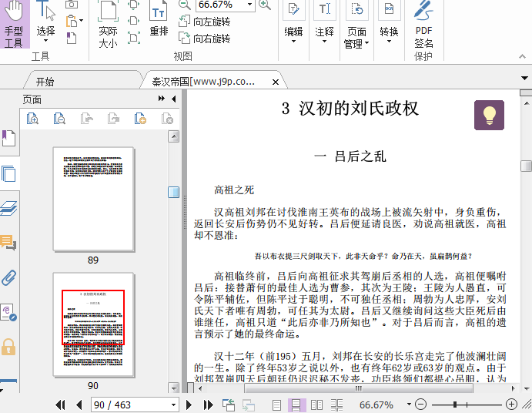Click the document horizontal scrollbar thumb

359,388
